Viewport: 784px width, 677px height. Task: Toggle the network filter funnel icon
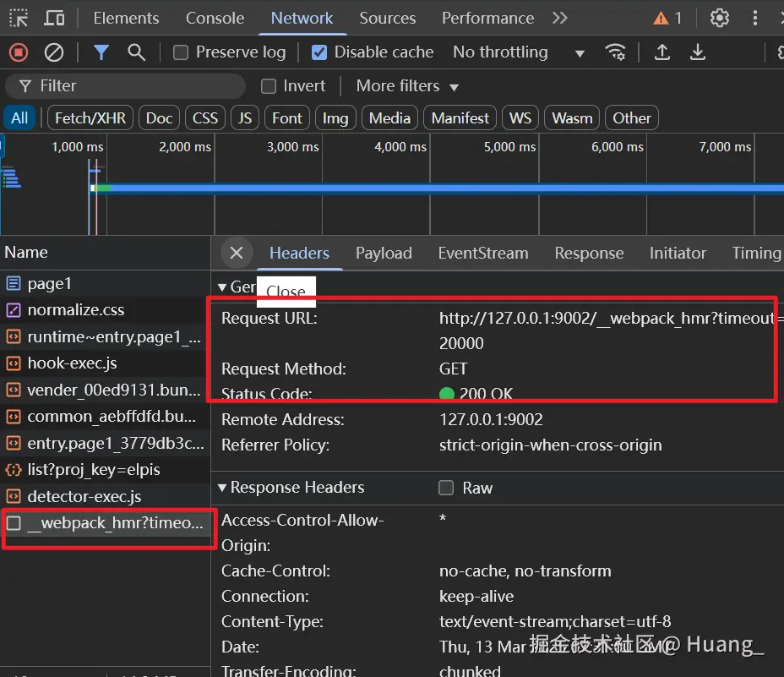pyautogui.click(x=101, y=52)
